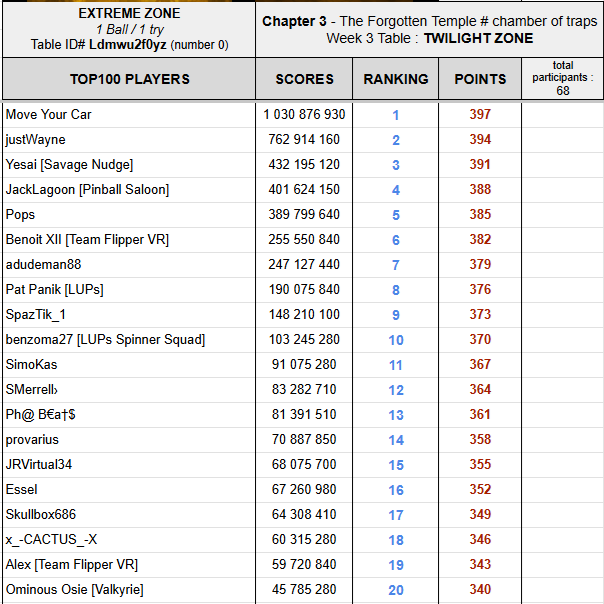The width and height of the screenshot is (604, 604).
Task: Click Benoit XII's points value 382
Action: (x=480, y=240)
